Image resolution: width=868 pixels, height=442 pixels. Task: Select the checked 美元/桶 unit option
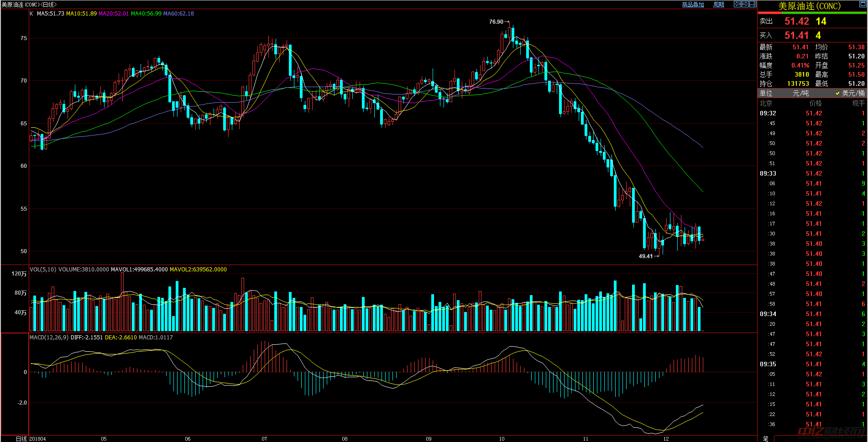(850, 93)
